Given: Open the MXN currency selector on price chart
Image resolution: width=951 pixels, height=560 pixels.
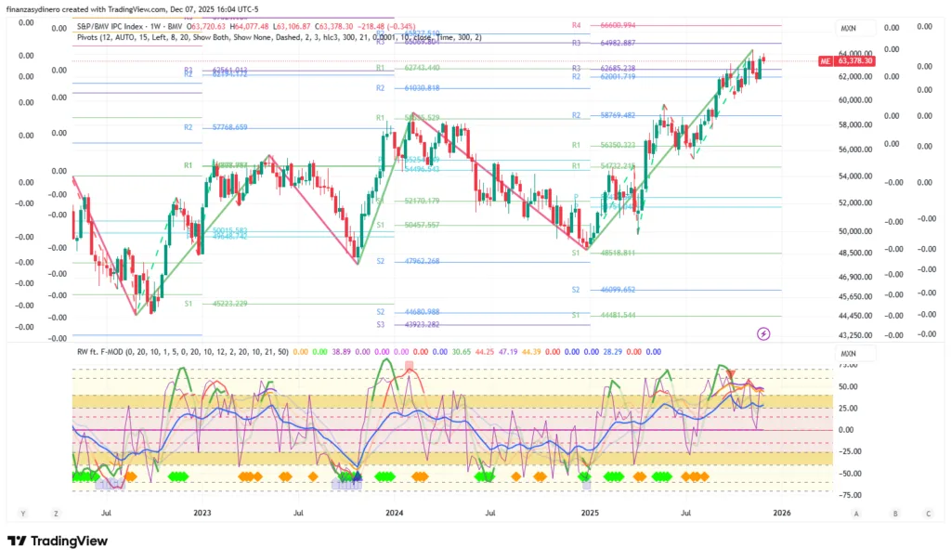Looking at the screenshot, I should tap(848, 29).
